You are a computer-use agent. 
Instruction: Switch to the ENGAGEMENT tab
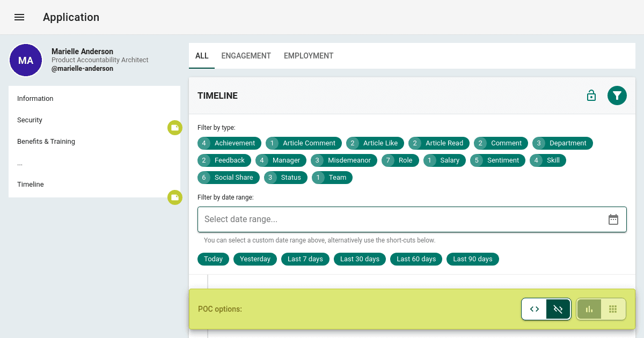246,55
